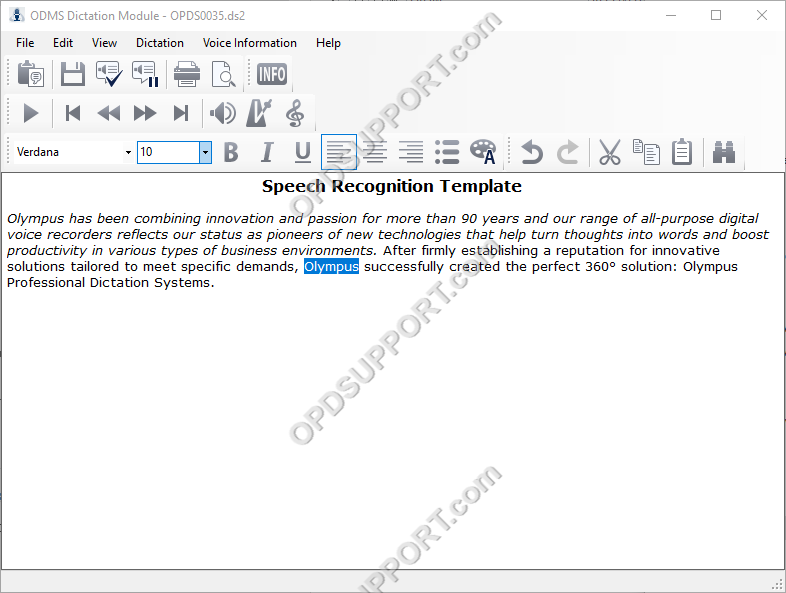
Task: Open print preview with the magnifier page icon
Action: click(223, 74)
